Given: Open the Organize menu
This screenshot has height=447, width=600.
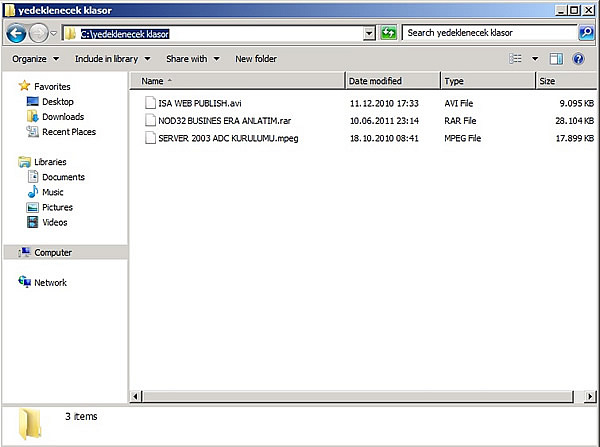Looking at the screenshot, I should click(x=36, y=59).
